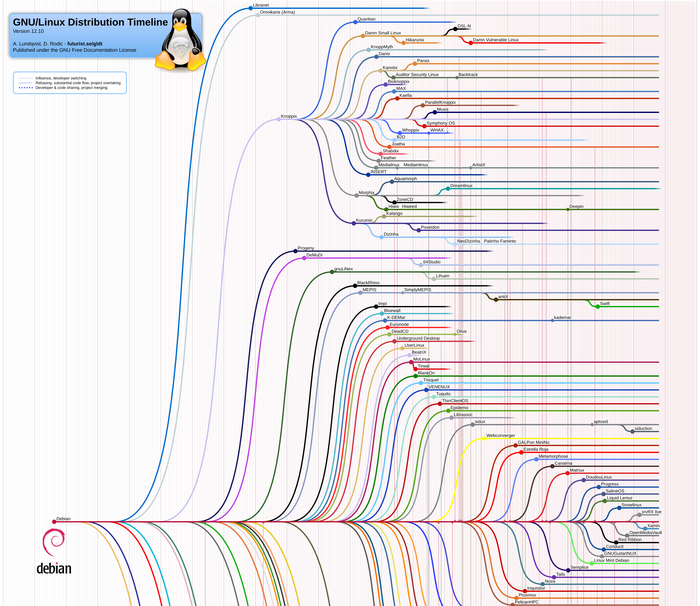700x606 pixels.
Task: Click the 'Damn Small Linux' label
Action: pos(383,33)
